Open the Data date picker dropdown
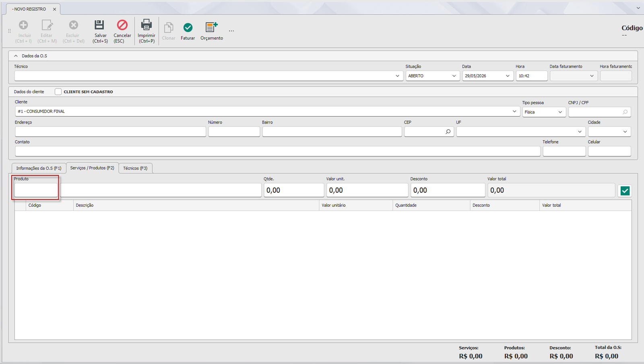 [x=508, y=76]
